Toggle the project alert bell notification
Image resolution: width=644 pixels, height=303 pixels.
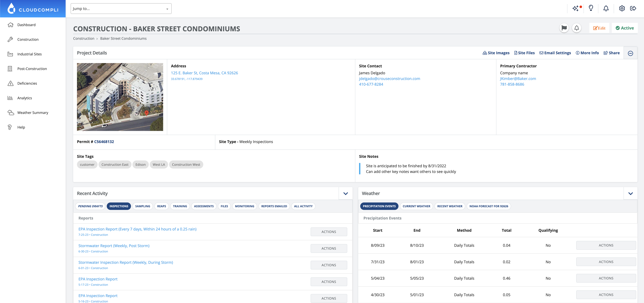pyautogui.click(x=577, y=28)
